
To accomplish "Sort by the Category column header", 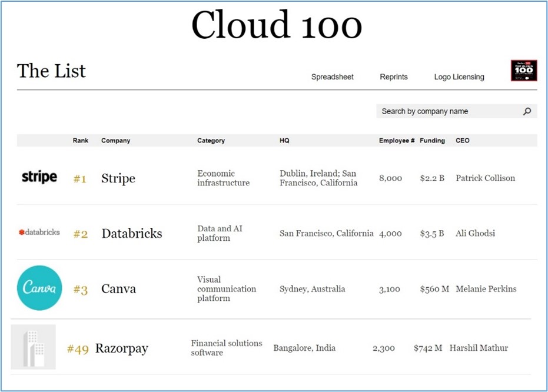I will click(x=211, y=141).
